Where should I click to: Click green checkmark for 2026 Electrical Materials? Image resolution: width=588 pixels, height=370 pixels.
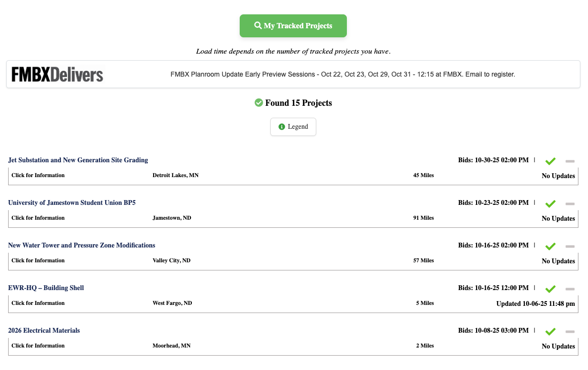550,332
